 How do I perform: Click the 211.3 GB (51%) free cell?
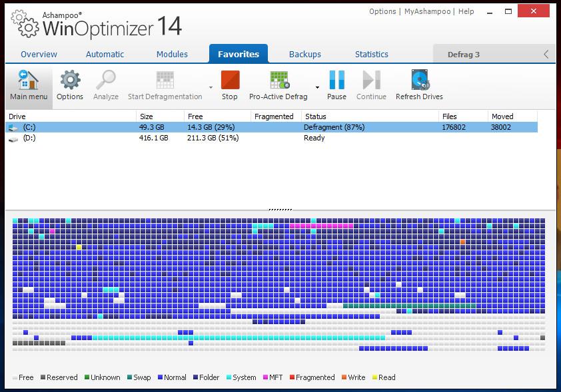coord(213,138)
